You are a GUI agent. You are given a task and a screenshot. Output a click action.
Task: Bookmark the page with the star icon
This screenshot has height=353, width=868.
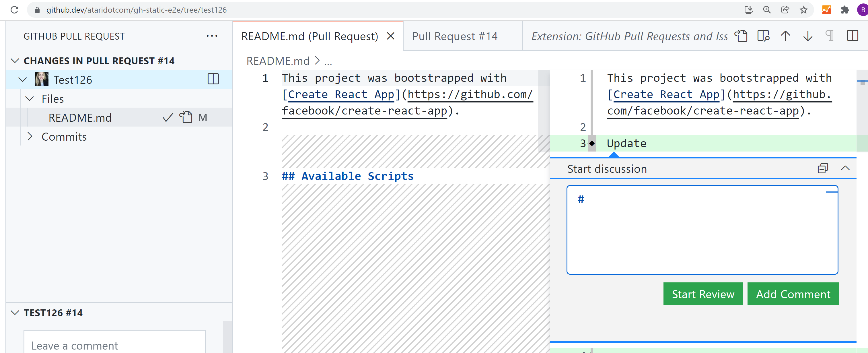[x=804, y=10]
